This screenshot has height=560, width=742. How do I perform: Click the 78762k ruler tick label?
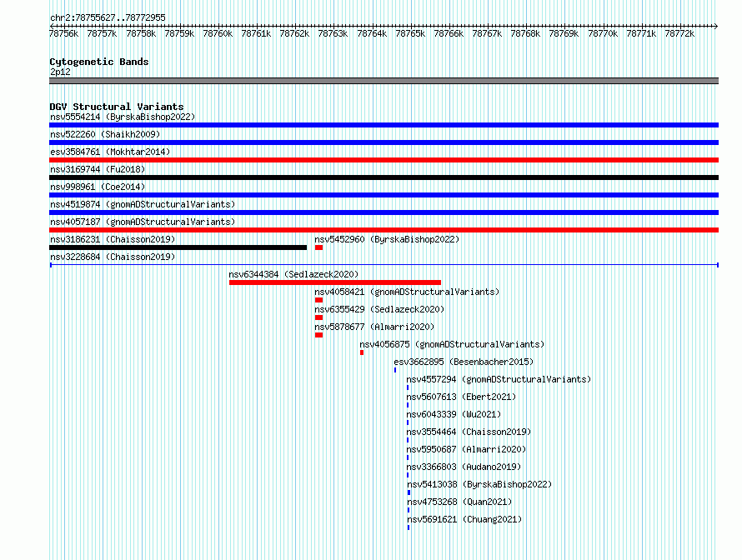(294, 33)
